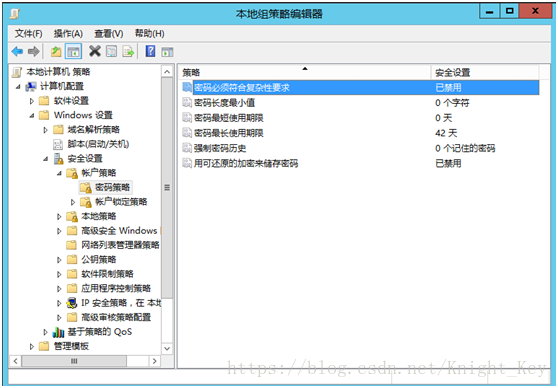
Task: Click the 密码策略 folder icon
Action: [x=85, y=188]
